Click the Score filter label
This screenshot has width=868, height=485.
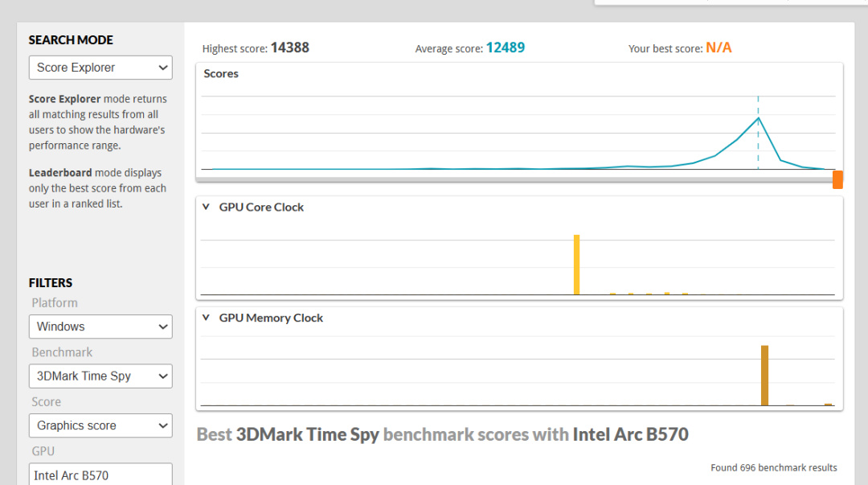coord(46,401)
